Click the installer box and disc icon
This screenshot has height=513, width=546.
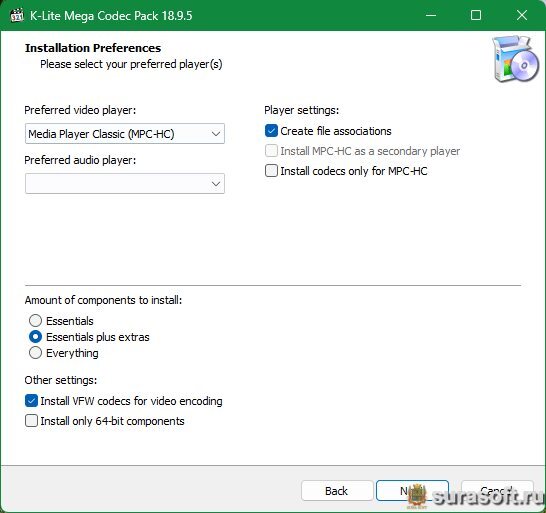pyautogui.click(x=516, y=59)
